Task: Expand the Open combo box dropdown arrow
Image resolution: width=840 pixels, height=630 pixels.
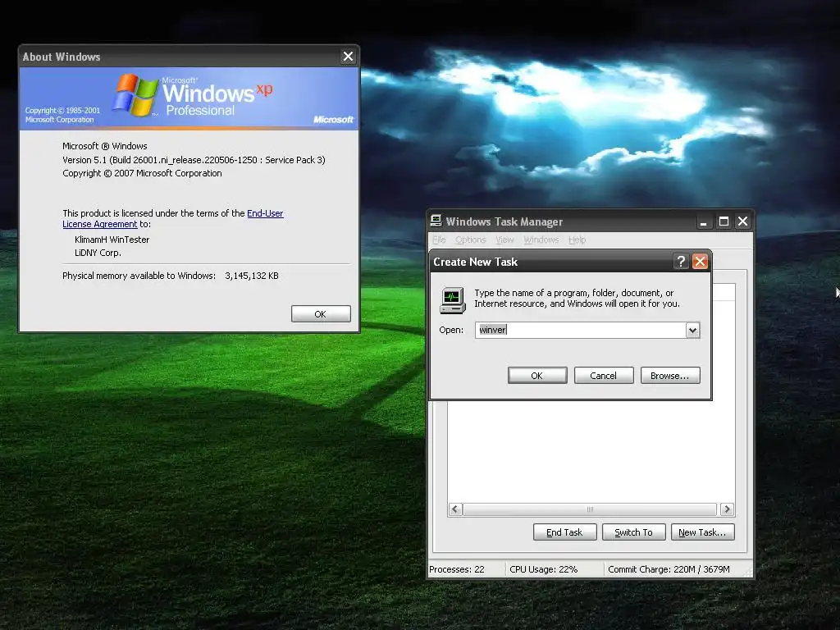Action: [x=692, y=330]
